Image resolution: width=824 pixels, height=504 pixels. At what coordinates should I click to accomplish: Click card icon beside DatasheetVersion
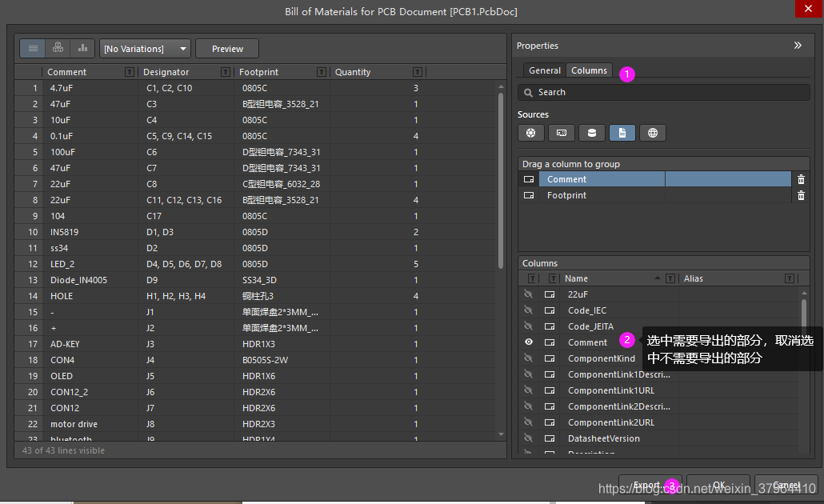pyautogui.click(x=550, y=438)
